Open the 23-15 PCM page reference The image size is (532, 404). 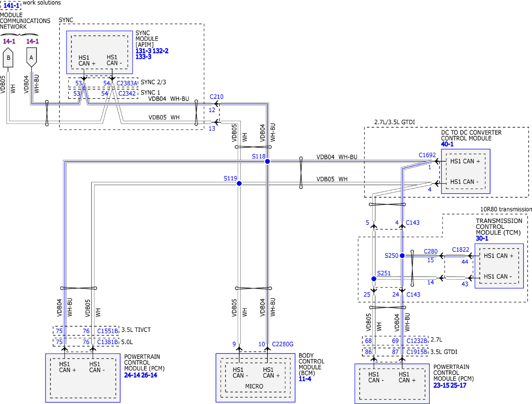441,385
